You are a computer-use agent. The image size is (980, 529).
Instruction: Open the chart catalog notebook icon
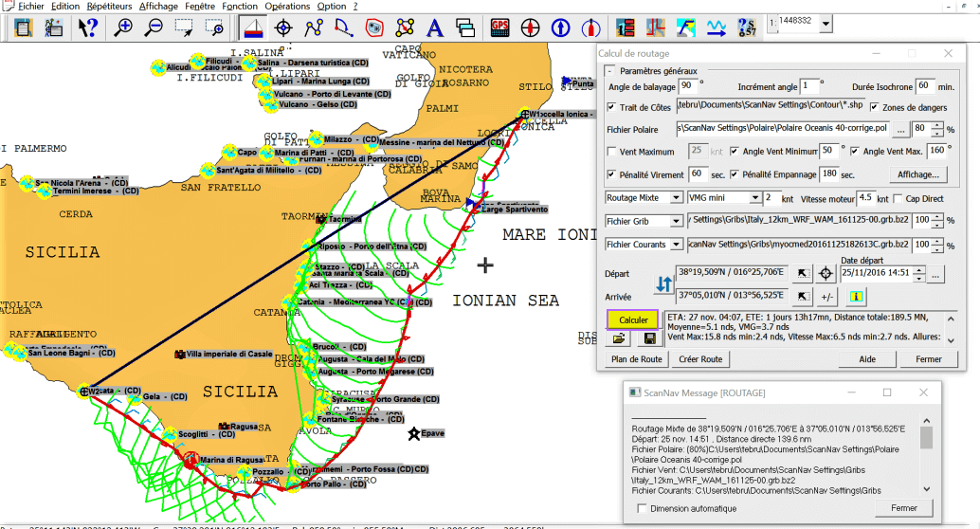tap(23, 27)
